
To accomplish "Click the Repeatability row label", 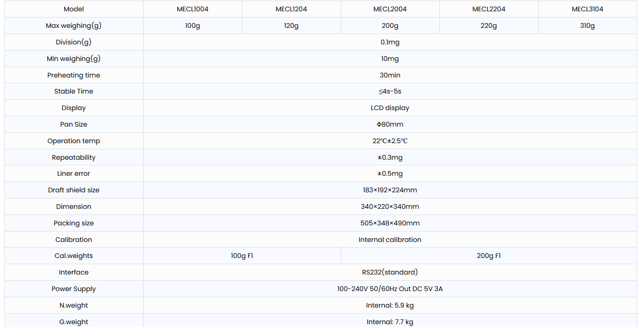I will [x=74, y=157].
